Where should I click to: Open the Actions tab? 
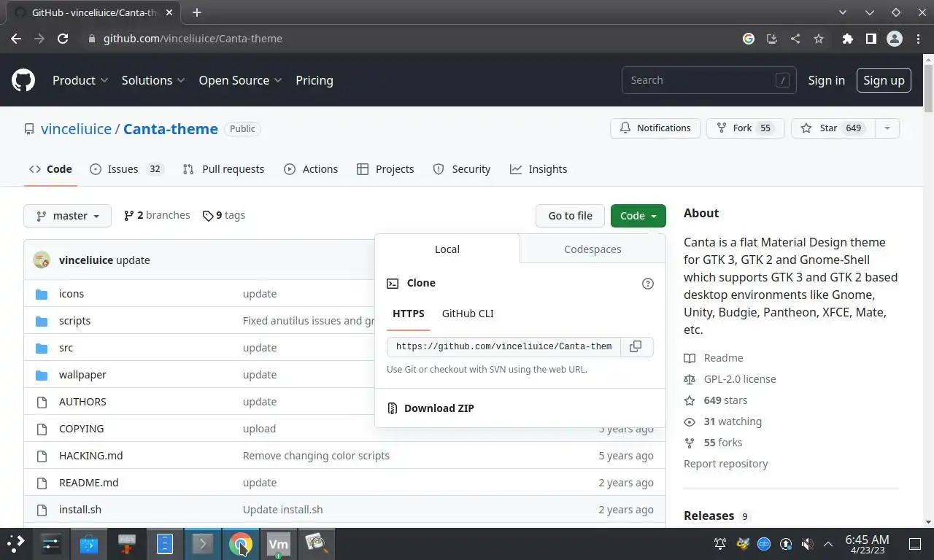coord(311,169)
